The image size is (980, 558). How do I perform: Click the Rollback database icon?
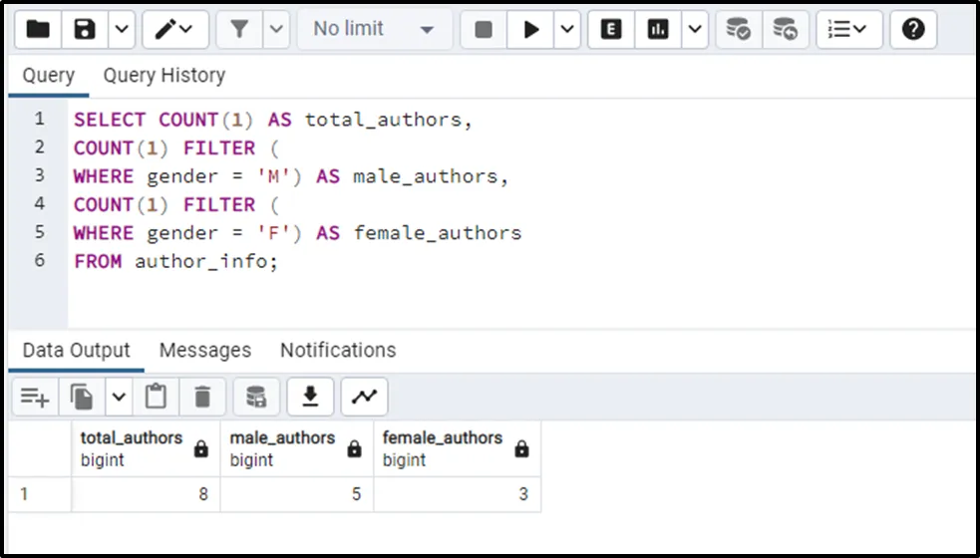785,30
